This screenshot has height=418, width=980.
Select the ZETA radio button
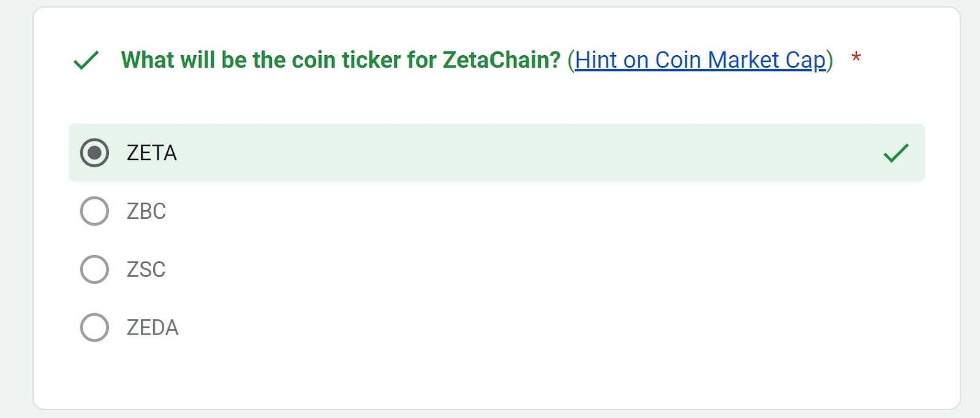94,153
